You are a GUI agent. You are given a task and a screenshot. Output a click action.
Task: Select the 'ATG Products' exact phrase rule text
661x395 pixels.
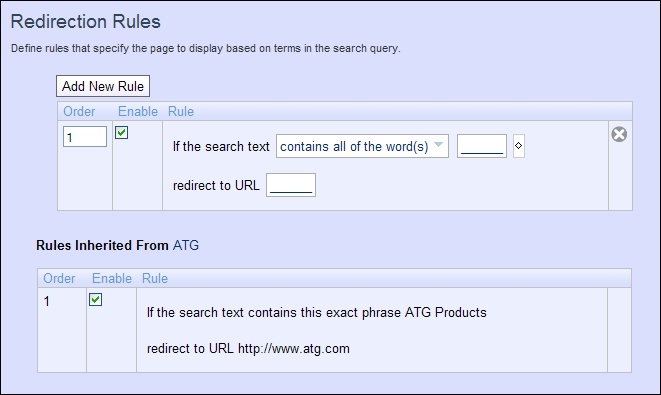pos(317,312)
